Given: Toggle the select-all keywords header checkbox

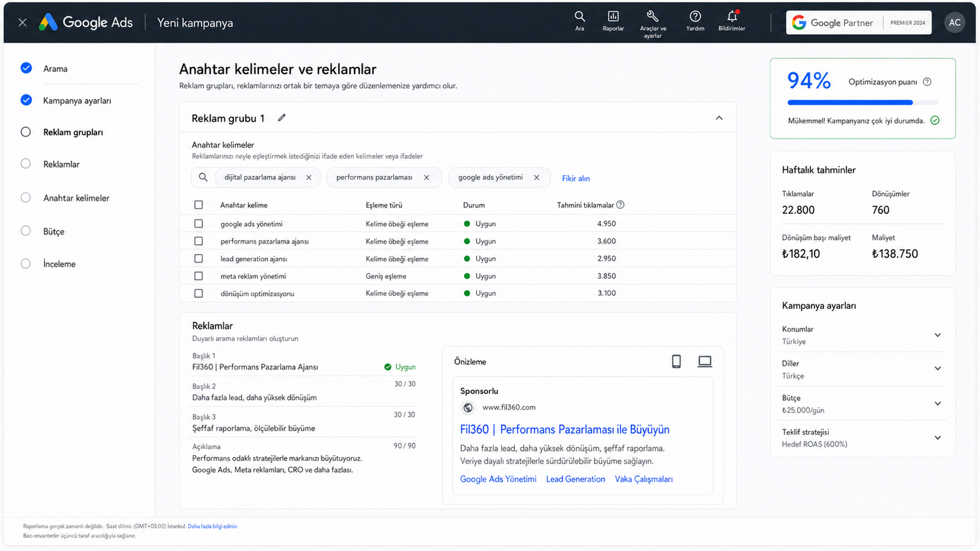Looking at the screenshot, I should (198, 205).
